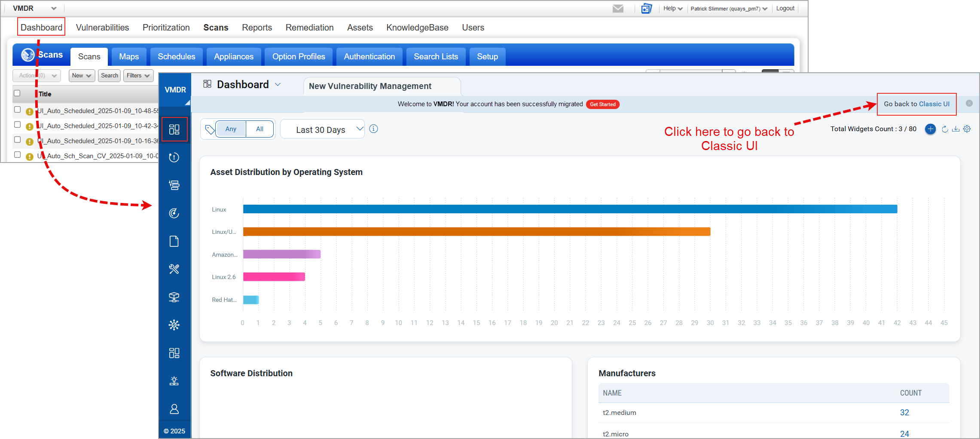Open the KnowledgeBase menu item

click(x=417, y=27)
